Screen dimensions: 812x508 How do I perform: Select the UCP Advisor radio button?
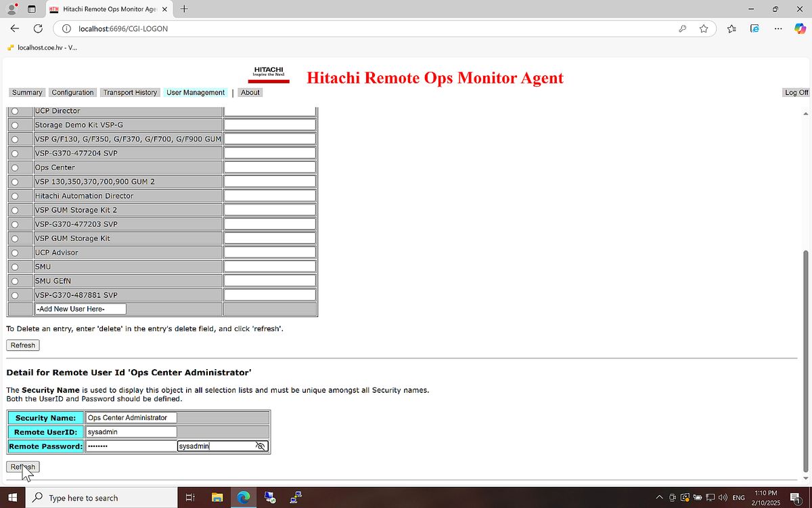[x=15, y=253]
